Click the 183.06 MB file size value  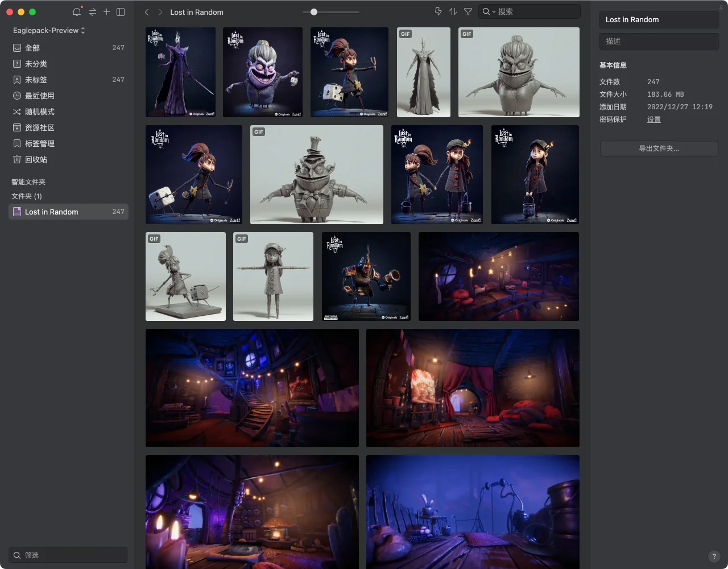(x=665, y=94)
